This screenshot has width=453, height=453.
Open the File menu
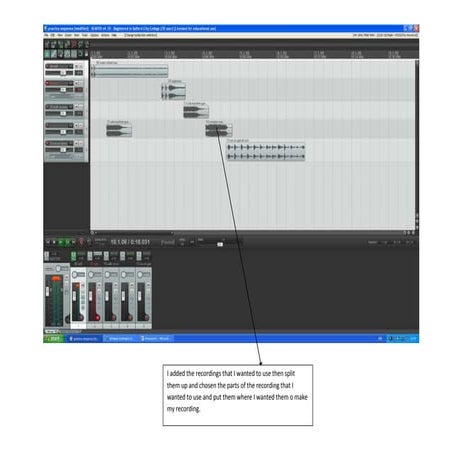coord(46,35)
